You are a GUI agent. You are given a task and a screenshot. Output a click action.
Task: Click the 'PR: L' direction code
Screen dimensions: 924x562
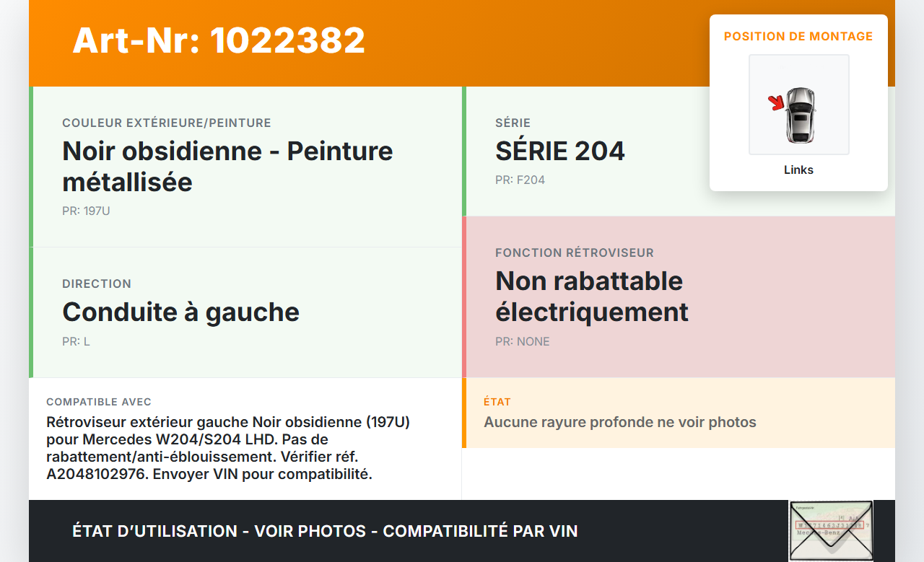(x=76, y=341)
